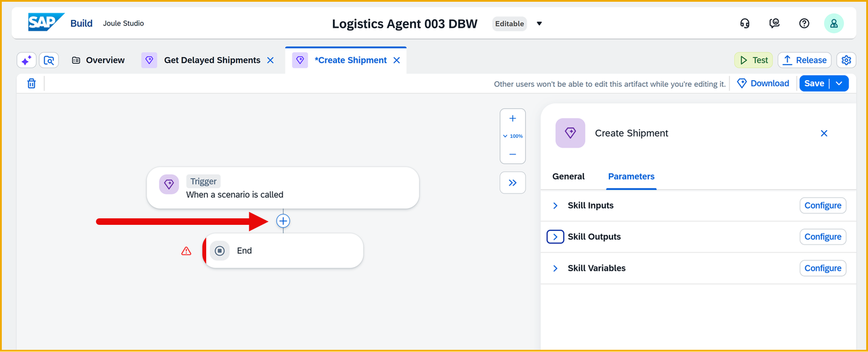
Task: Open the headset support icon
Action: (745, 24)
